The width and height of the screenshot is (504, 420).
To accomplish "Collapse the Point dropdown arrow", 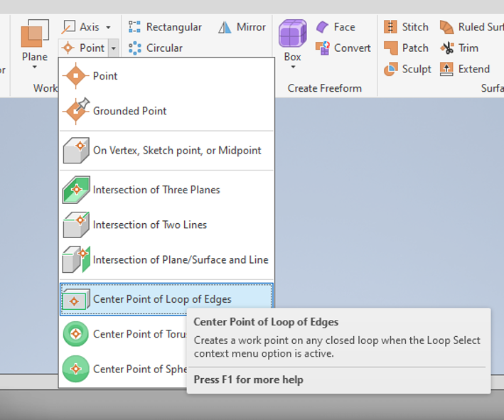I will tap(114, 48).
